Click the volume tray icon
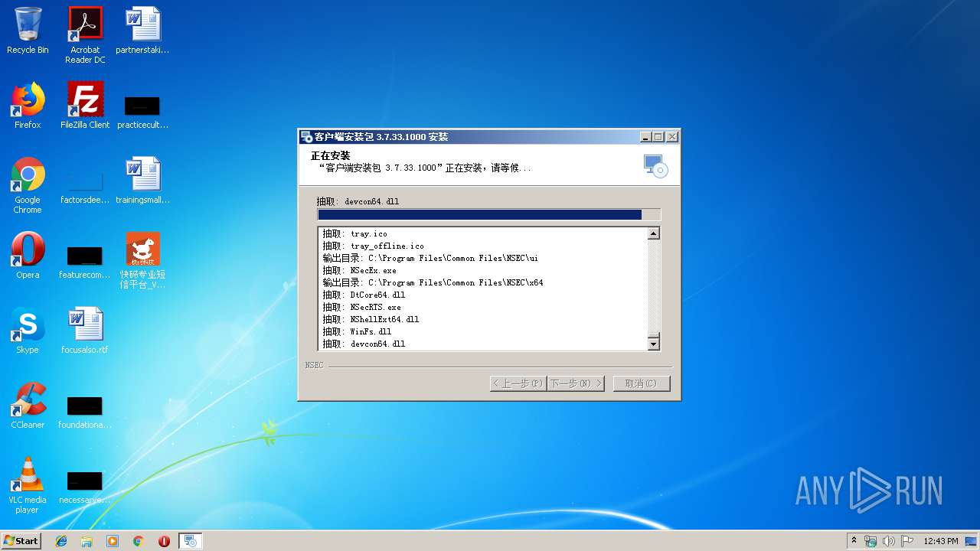The width and height of the screenshot is (980, 551). tap(889, 541)
